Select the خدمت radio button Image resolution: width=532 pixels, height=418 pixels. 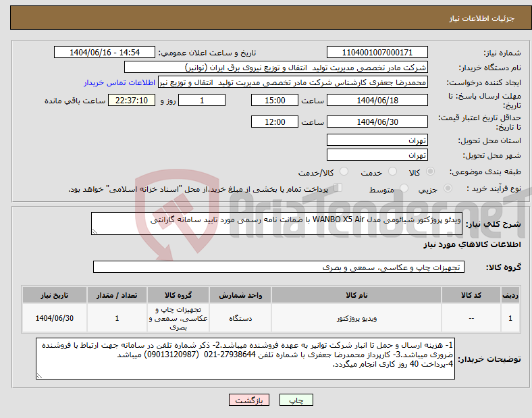[392, 172]
